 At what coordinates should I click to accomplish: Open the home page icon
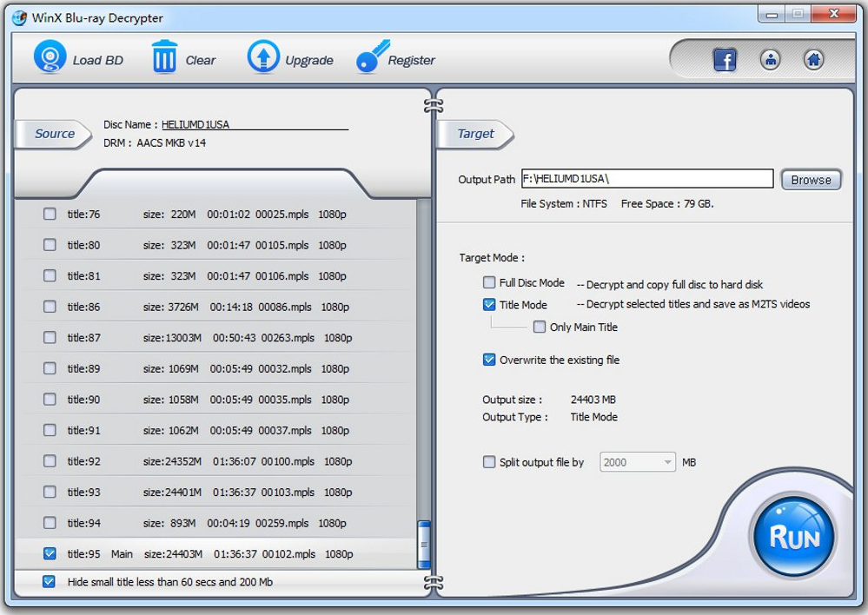(813, 59)
